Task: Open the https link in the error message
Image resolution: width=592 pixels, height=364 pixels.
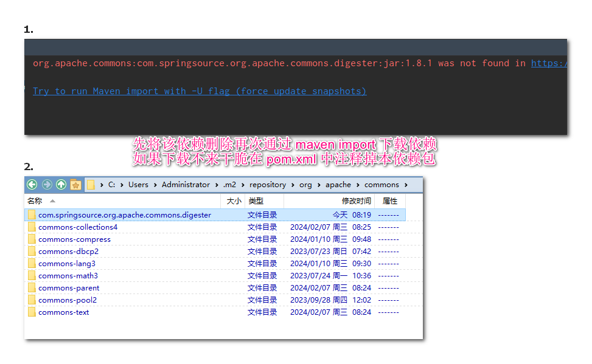Action: pos(549,63)
